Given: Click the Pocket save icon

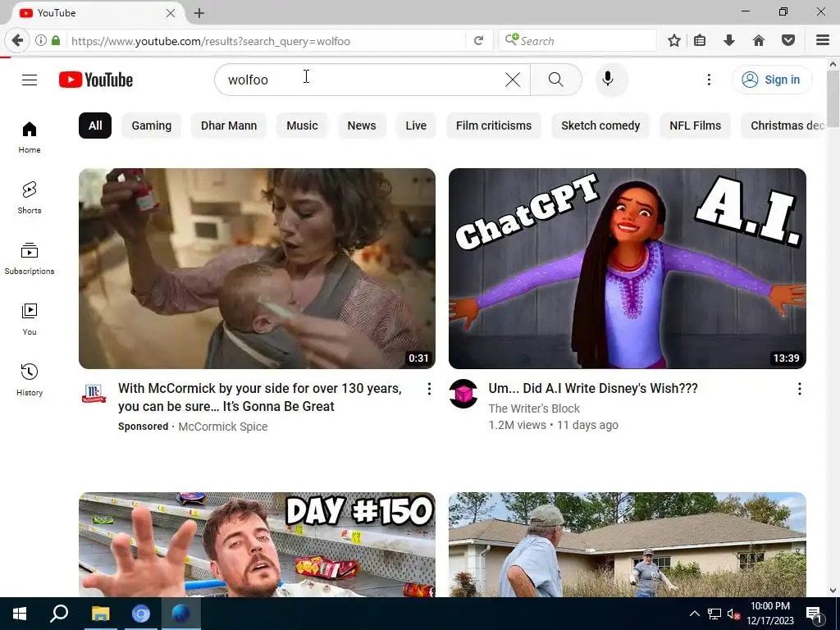Looking at the screenshot, I should (x=788, y=40).
